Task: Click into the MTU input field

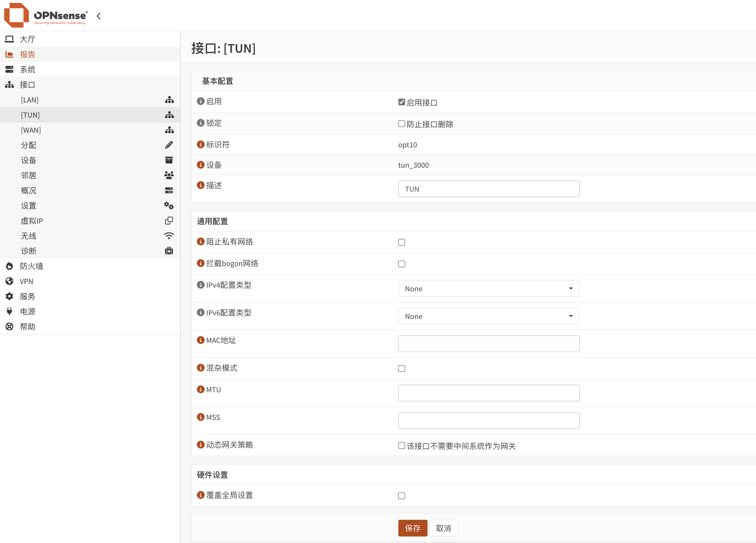Action: click(x=488, y=393)
